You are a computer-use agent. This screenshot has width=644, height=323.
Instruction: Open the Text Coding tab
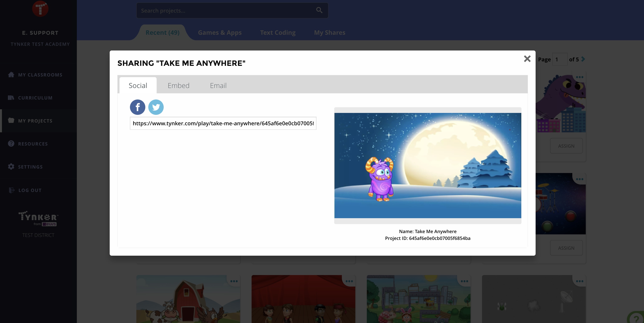[278, 32]
